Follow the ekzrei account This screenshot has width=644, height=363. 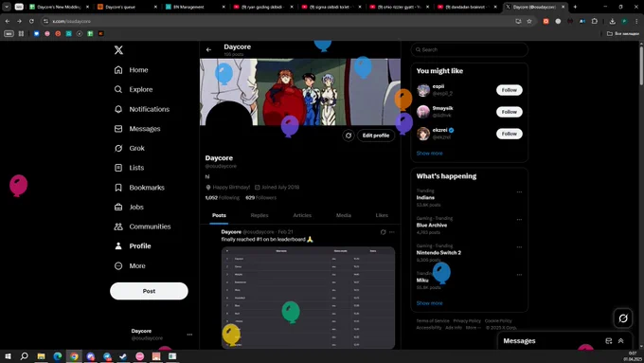(x=510, y=134)
